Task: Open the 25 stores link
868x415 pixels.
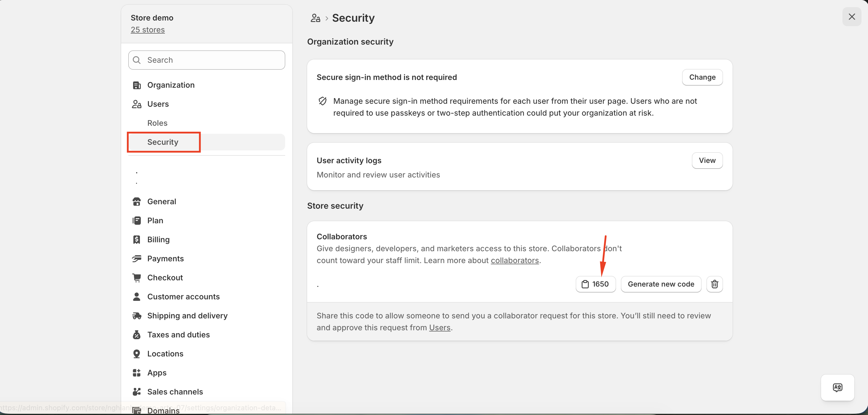Action: 148,30
